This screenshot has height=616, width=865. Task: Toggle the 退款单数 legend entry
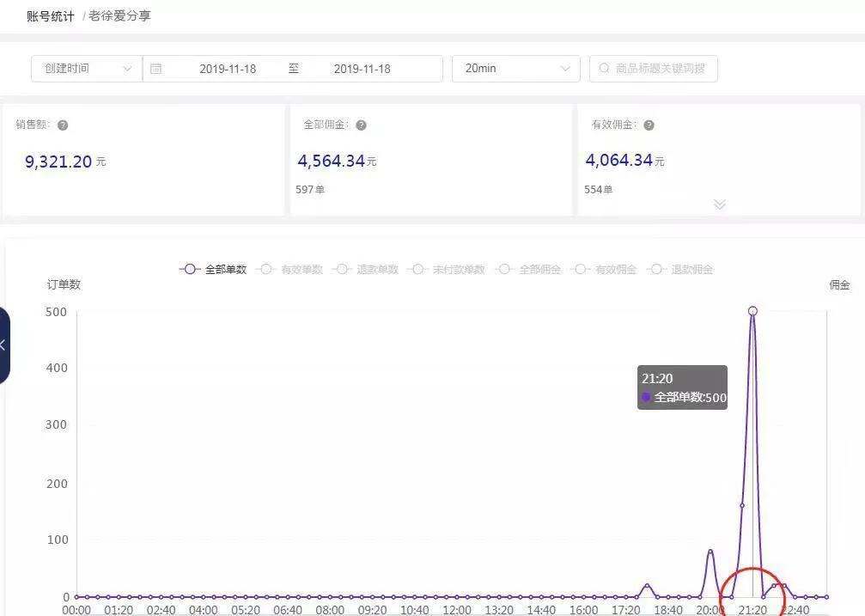341,269
